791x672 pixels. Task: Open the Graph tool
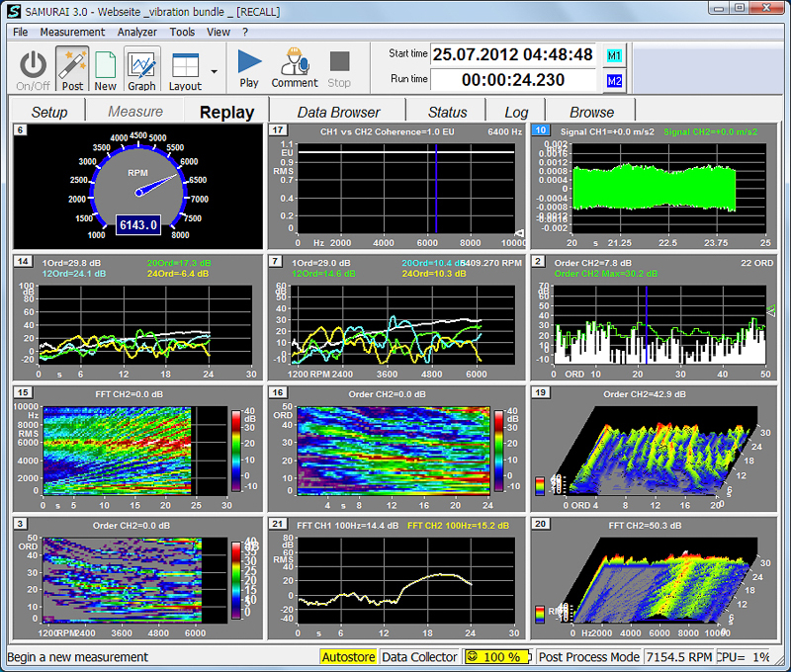(141, 65)
